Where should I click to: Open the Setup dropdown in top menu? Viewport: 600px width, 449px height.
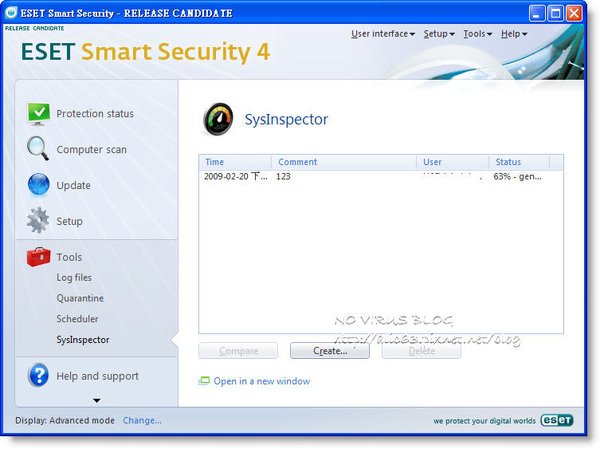pyautogui.click(x=439, y=34)
